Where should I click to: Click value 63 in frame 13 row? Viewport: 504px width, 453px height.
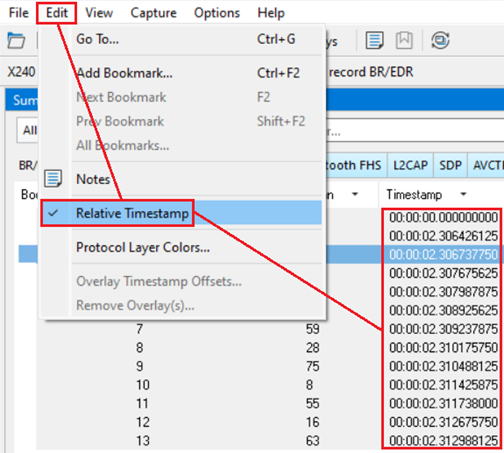[313, 441]
